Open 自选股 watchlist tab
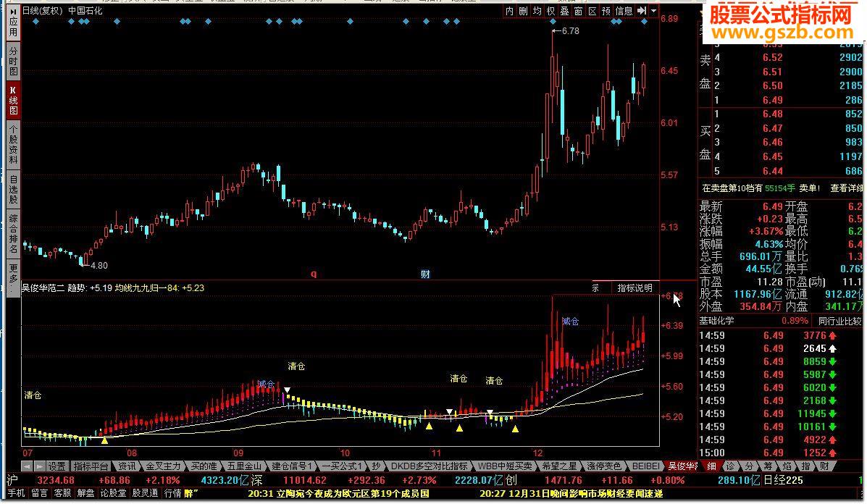The image size is (867, 504). 13,190
